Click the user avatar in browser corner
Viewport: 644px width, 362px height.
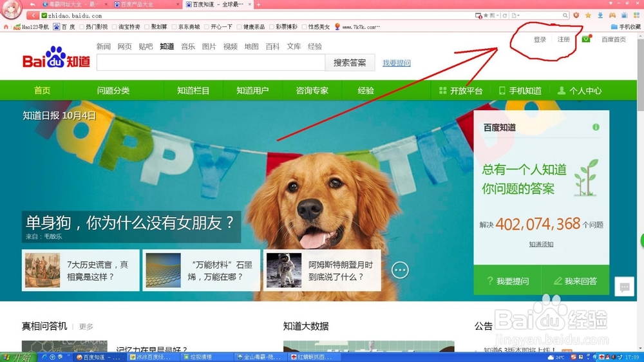(x=11, y=9)
